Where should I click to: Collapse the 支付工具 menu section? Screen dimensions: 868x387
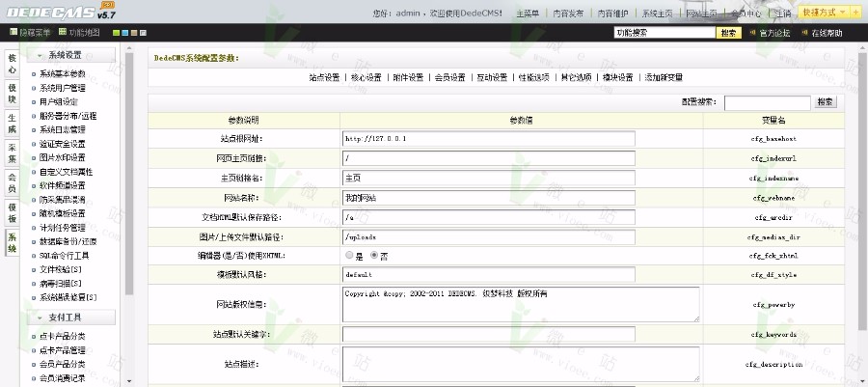tap(70, 318)
